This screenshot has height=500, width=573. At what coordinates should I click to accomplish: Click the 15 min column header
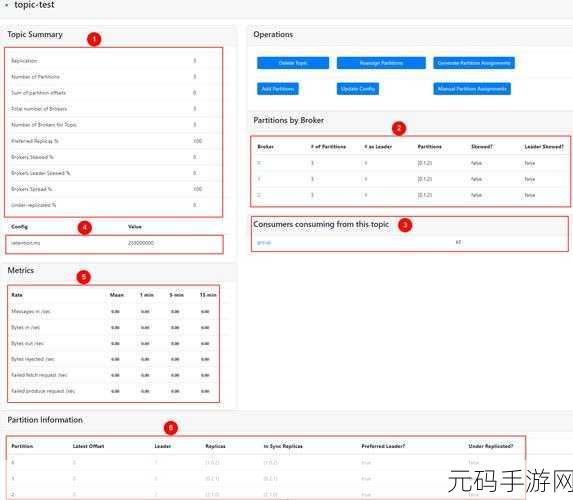coord(208,295)
